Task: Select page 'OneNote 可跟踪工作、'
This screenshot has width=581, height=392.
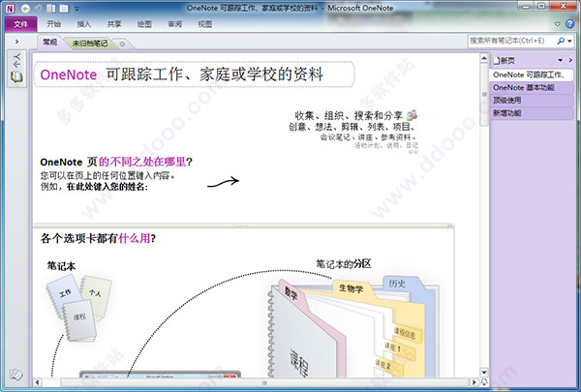Action: 531,75
